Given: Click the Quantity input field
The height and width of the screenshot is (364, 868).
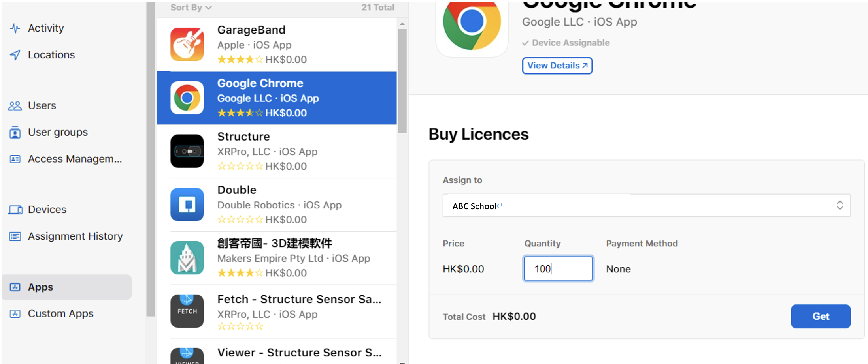Looking at the screenshot, I should point(558,269).
